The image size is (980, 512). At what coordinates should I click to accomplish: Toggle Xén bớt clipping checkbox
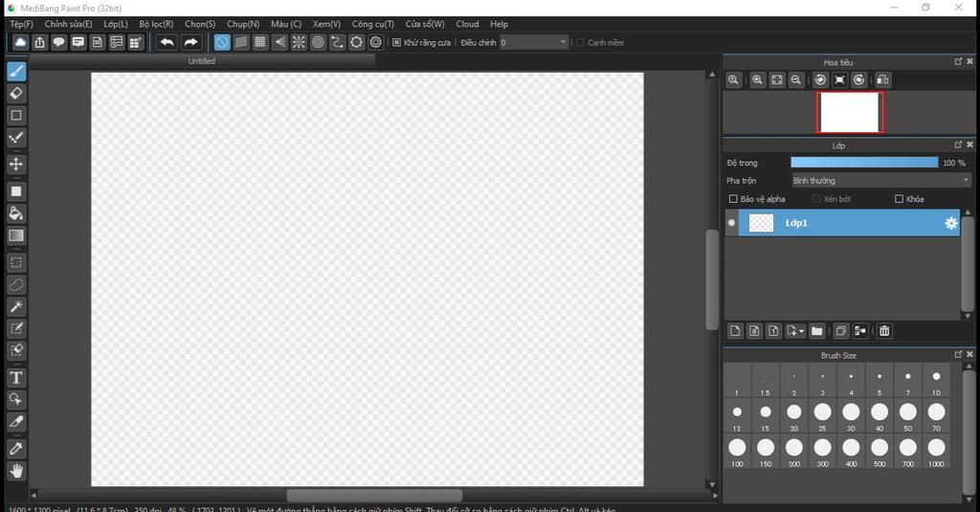coord(816,199)
